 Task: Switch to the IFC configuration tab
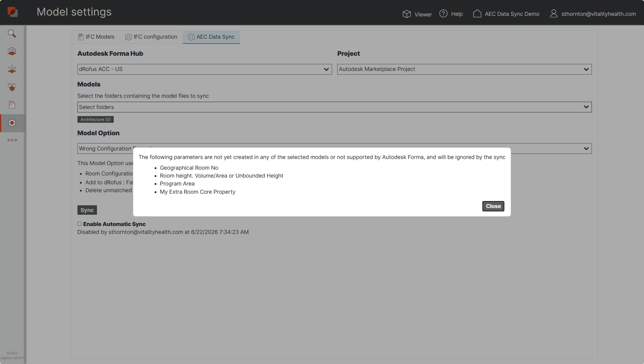151,37
